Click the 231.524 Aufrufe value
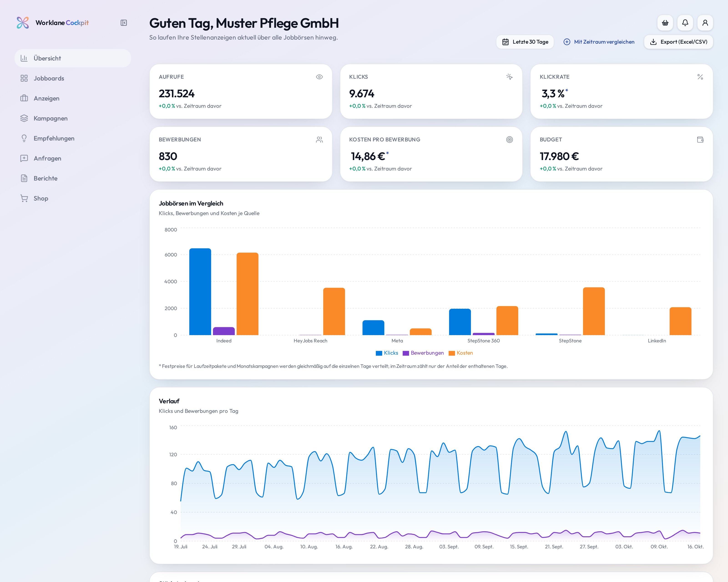 [177, 93]
